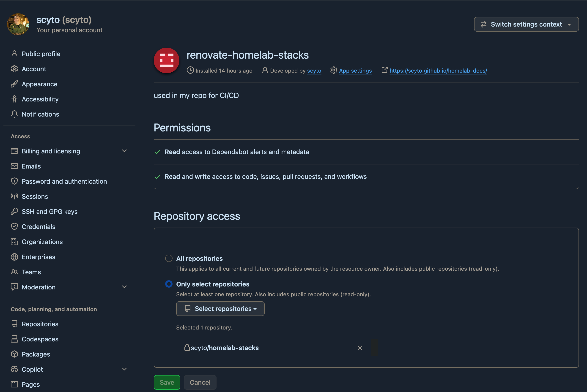Select the Only select repositories radio button

(x=169, y=284)
